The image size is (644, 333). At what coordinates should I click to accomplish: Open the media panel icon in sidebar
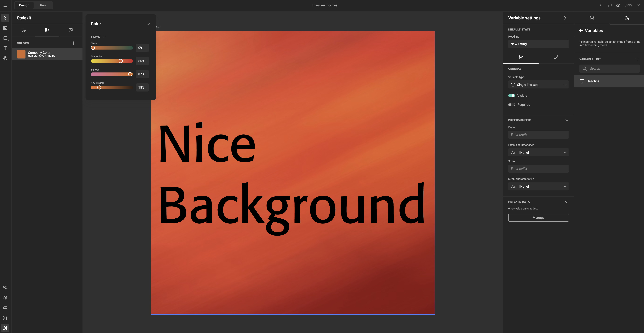(x=5, y=308)
